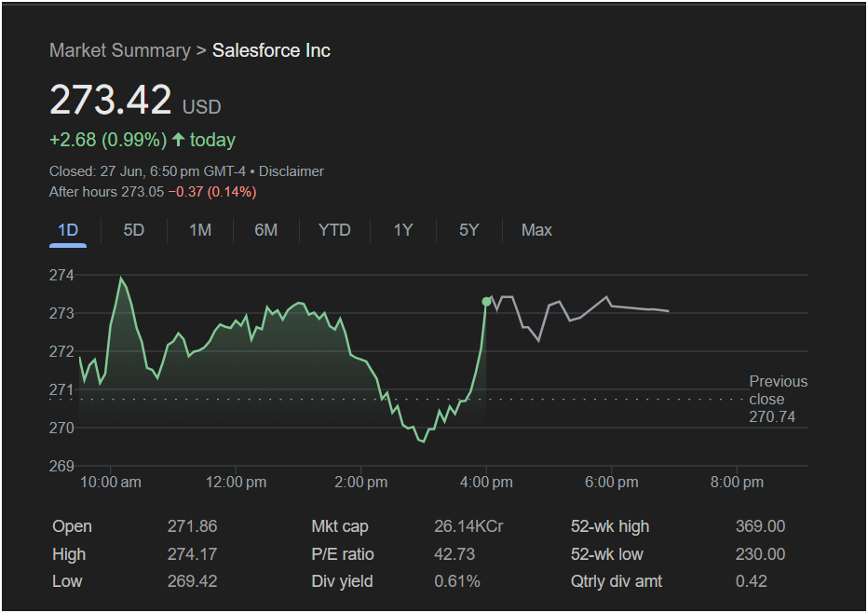Click the Mkt cap value 26.14KCr

pyautogui.click(x=468, y=526)
